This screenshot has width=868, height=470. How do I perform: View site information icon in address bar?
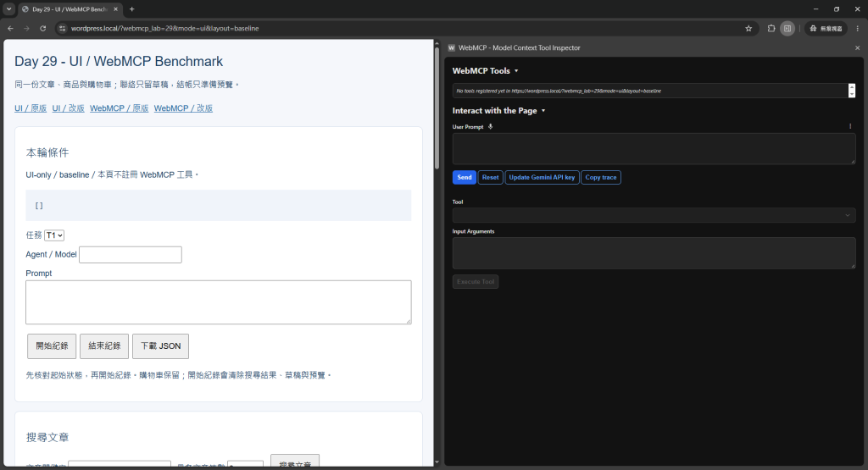pos(63,28)
